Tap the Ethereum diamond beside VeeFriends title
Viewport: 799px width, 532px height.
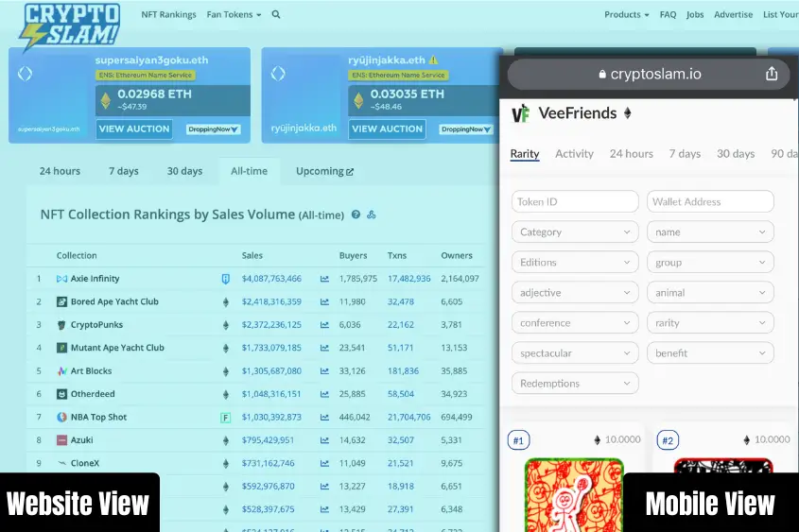pyautogui.click(x=627, y=113)
